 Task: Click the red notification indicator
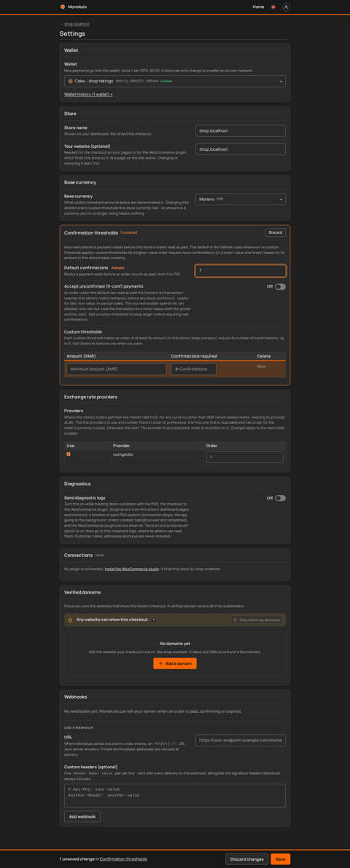tap(273, 7)
